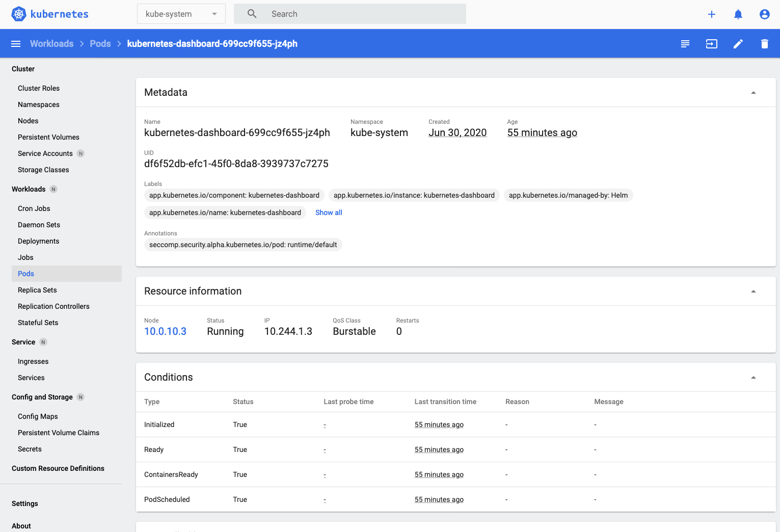Open Jobs in sidebar
Screen dimensions: 780x532
click(x=25, y=257)
